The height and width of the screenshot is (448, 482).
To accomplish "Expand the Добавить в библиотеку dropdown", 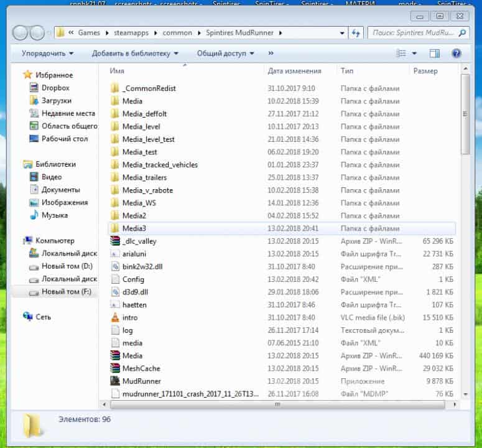I will point(135,54).
